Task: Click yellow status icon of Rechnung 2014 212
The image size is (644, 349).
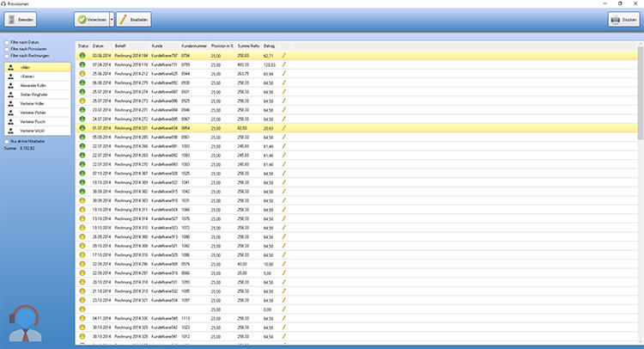Action: click(x=82, y=74)
